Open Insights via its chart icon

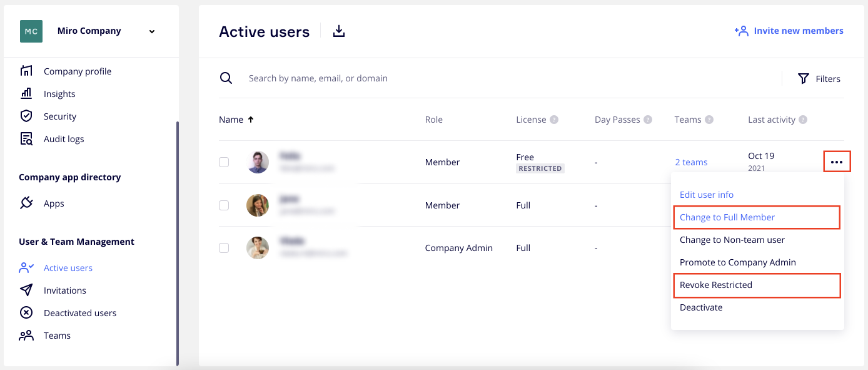pos(26,93)
